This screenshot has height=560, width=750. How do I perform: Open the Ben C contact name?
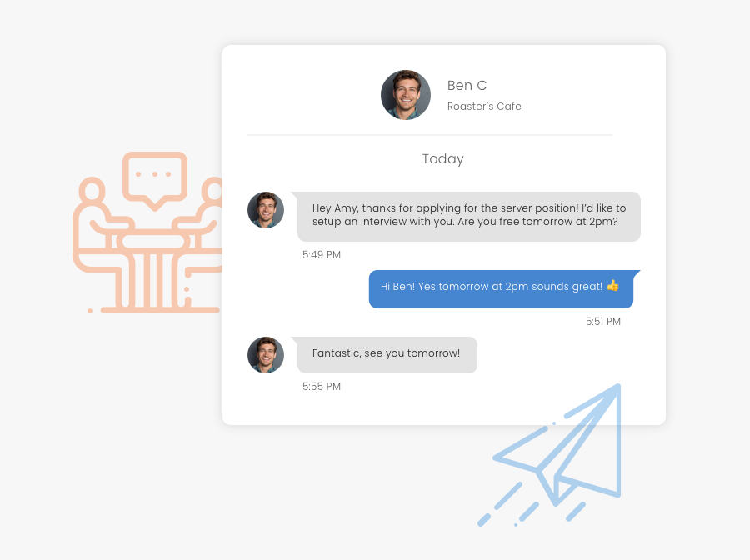pos(467,86)
